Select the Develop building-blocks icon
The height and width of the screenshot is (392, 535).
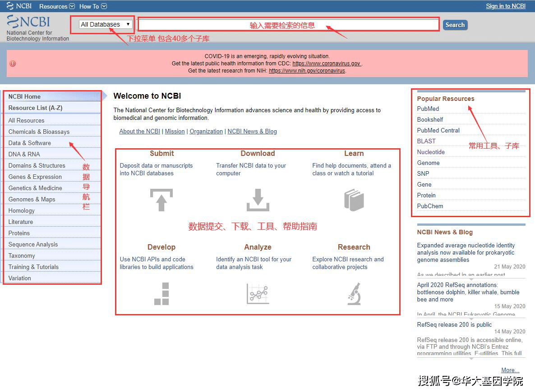(x=161, y=293)
